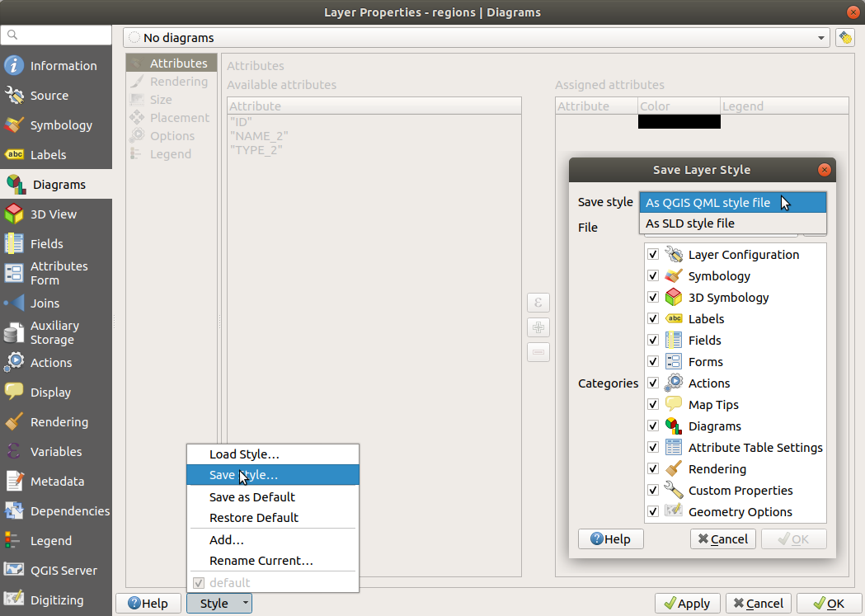Image resolution: width=865 pixels, height=616 pixels.
Task: Expand the No diagrams type dropdown
Action: coord(477,38)
